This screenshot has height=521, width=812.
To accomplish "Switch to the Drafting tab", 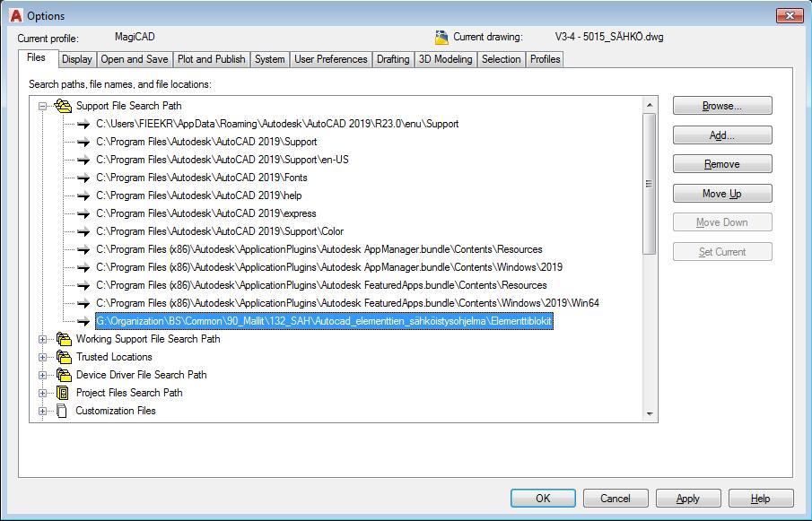I will [393, 59].
